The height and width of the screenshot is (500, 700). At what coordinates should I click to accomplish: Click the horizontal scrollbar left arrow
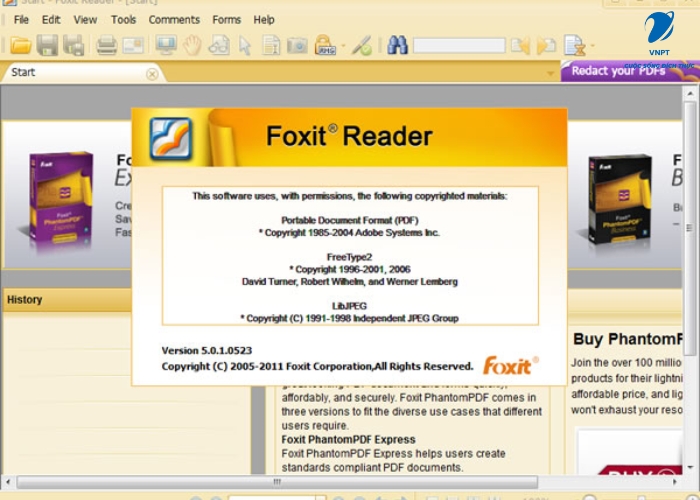point(8,482)
